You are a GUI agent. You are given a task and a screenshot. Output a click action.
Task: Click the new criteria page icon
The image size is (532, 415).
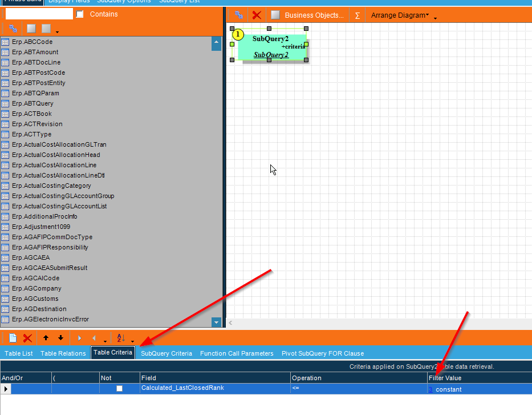click(x=13, y=338)
